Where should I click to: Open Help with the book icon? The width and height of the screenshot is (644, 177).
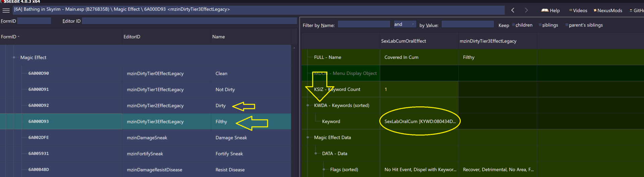[x=550, y=10]
